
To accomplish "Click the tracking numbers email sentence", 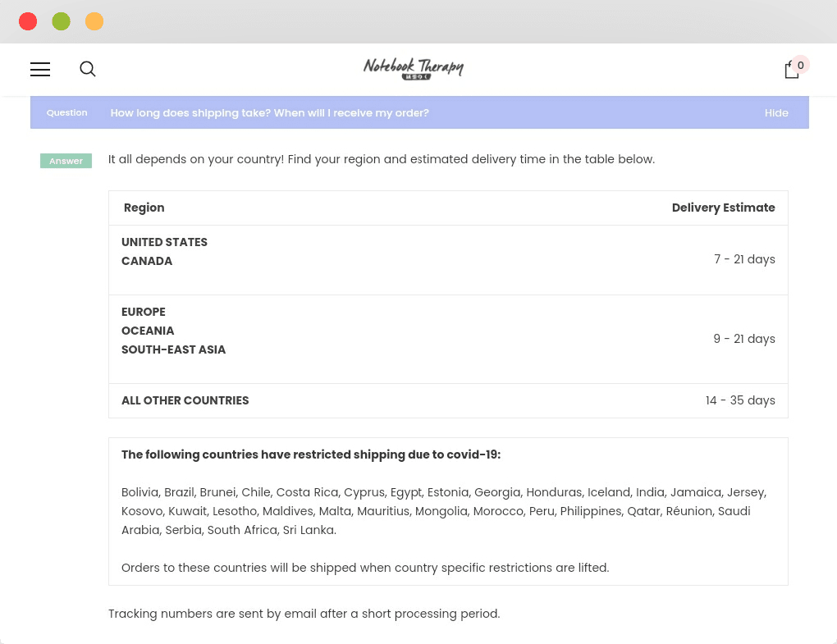I will coord(304,614).
